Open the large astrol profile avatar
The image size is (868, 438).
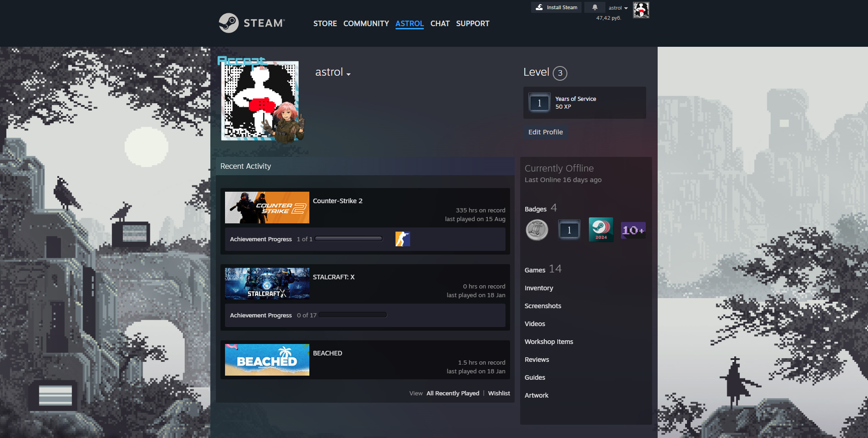260,101
